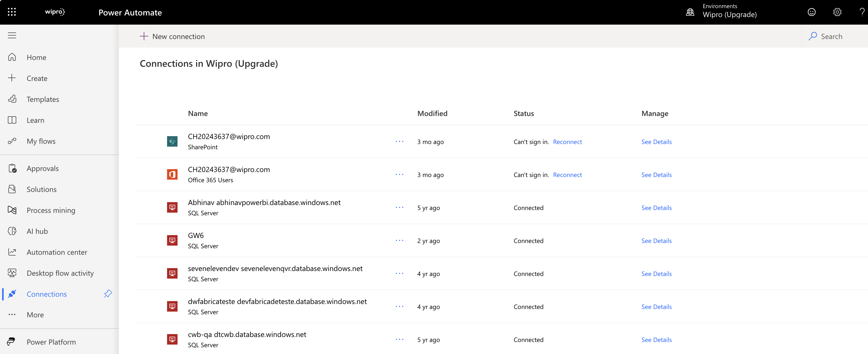Open the app launcher waffle icon
The width and height of the screenshot is (868, 354).
click(x=12, y=12)
